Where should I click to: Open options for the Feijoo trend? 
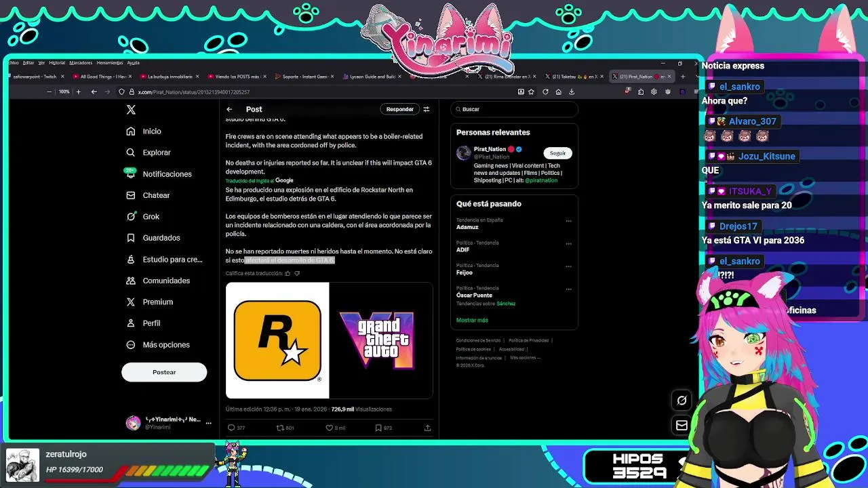pos(568,266)
